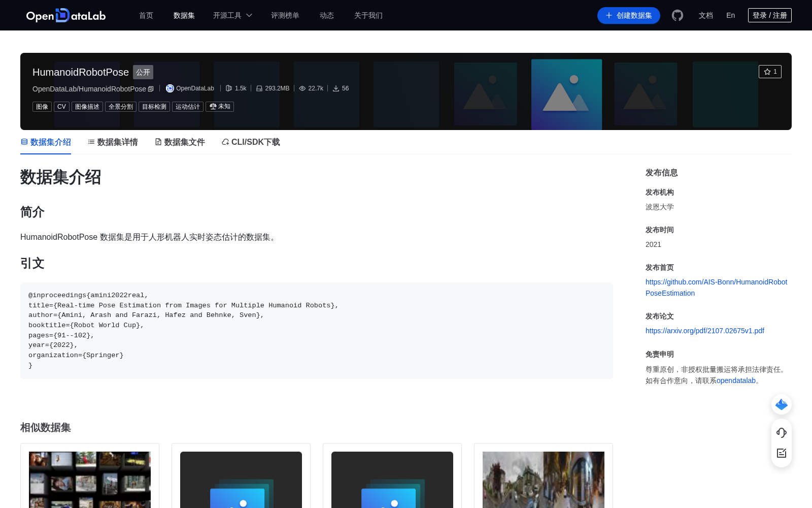The image size is (812, 508).
Task: Click the opendatalab contact link
Action: click(x=736, y=380)
